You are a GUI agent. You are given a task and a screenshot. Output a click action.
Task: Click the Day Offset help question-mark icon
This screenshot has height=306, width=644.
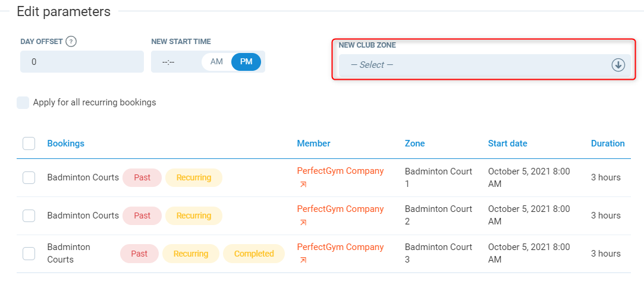[x=71, y=42]
